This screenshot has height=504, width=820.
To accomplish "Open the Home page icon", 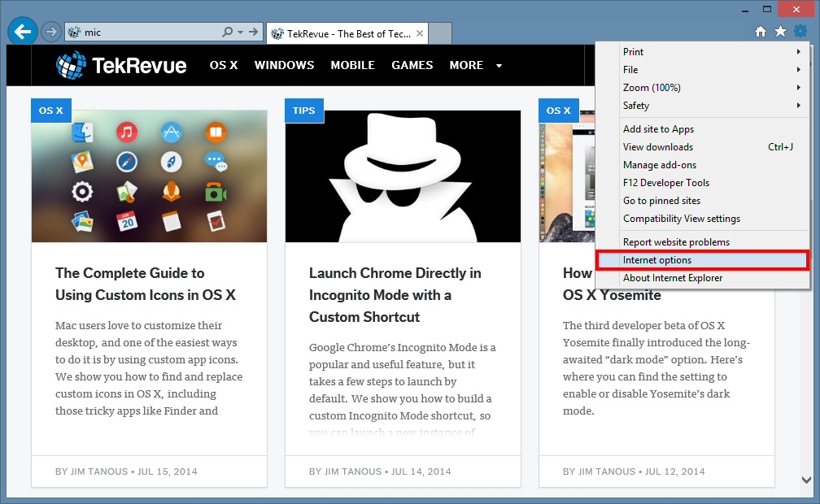I will click(x=761, y=32).
